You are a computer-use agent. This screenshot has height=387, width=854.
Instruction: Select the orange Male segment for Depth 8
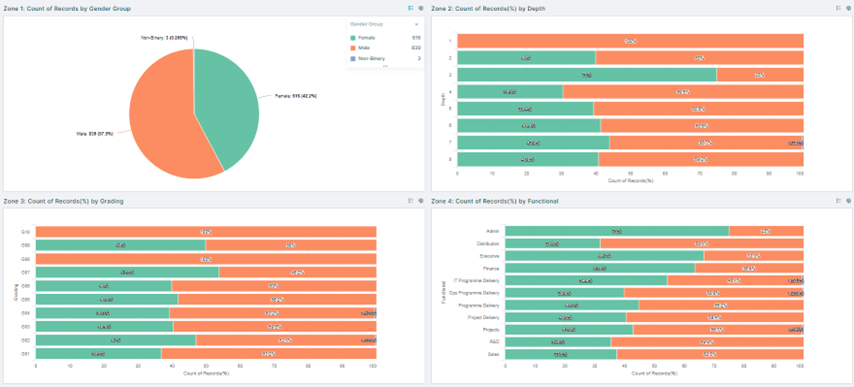pyautogui.click(x=701, y=159)
